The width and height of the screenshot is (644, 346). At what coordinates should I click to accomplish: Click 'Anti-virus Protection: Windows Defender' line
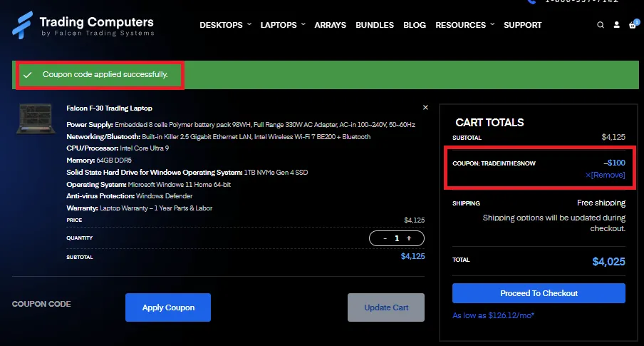pos(130,196)
